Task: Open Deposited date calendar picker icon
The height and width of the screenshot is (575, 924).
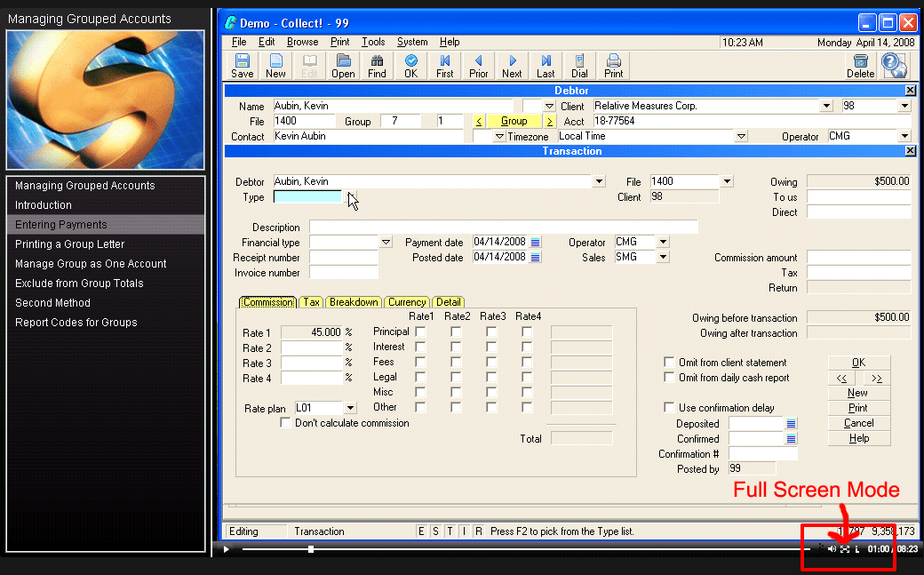Action: (x=791, y=423)
